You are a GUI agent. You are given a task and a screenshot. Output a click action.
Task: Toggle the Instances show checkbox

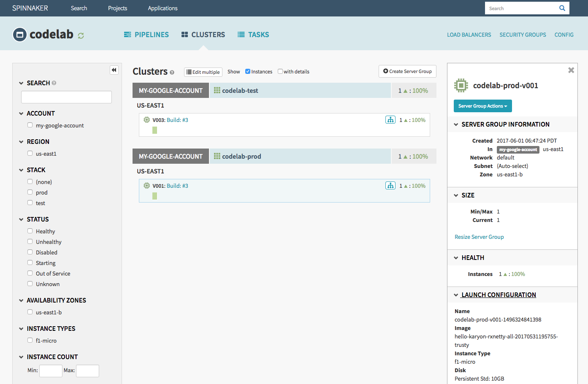[x=248, y=71]
